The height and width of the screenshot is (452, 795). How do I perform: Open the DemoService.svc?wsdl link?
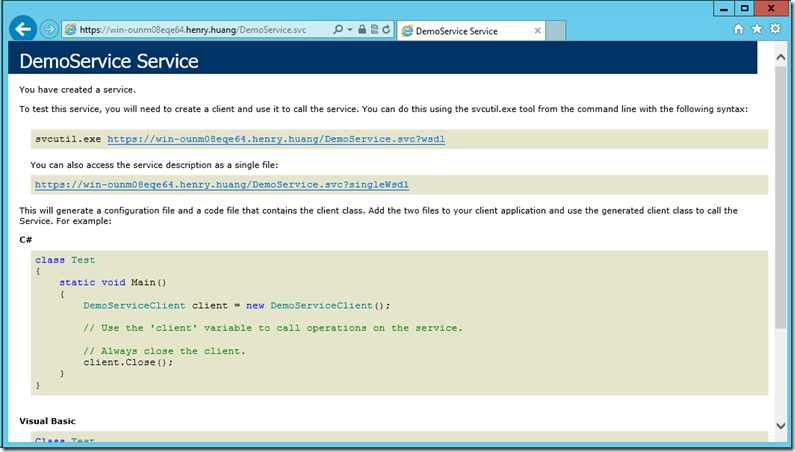coord(276,139)
